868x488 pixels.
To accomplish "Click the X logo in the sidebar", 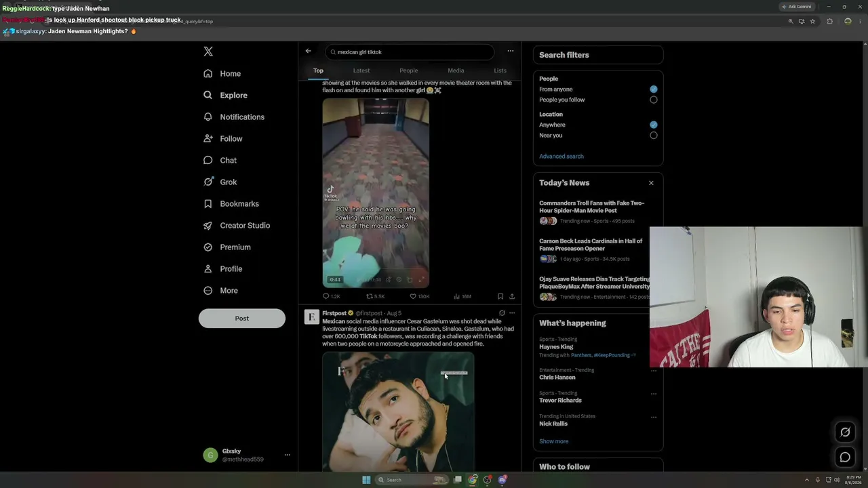I will [x=208, y=52].
